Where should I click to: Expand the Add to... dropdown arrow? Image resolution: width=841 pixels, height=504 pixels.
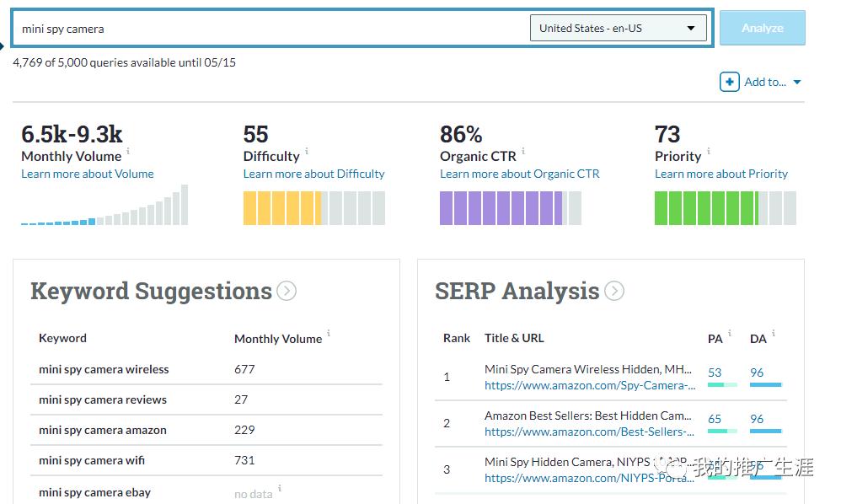click(797, 82)
